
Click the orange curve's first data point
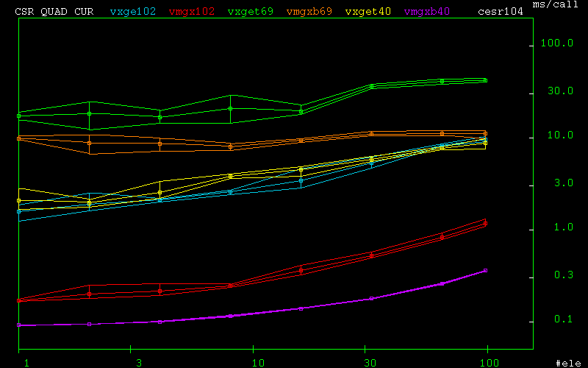point(19,138)
